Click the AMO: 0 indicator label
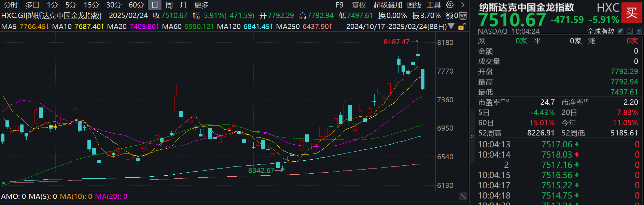 click(x=13, y=196)
